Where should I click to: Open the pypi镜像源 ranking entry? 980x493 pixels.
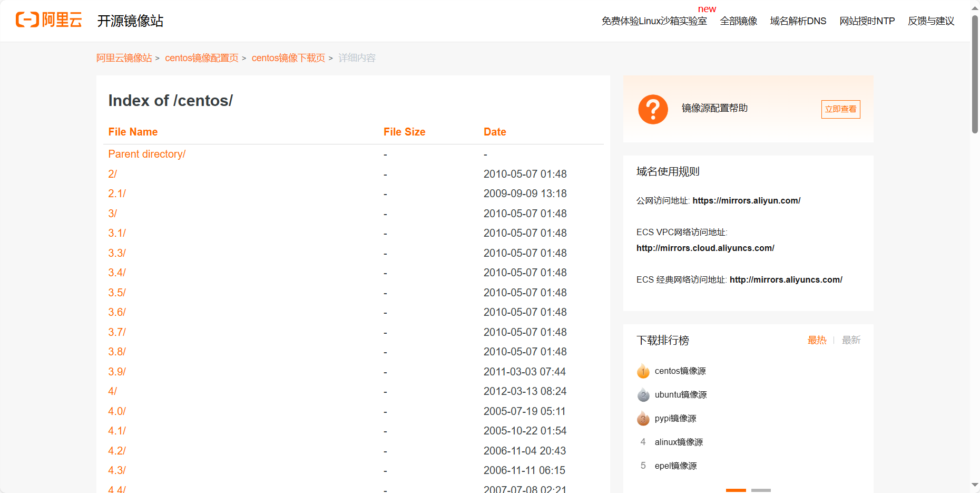675,419
